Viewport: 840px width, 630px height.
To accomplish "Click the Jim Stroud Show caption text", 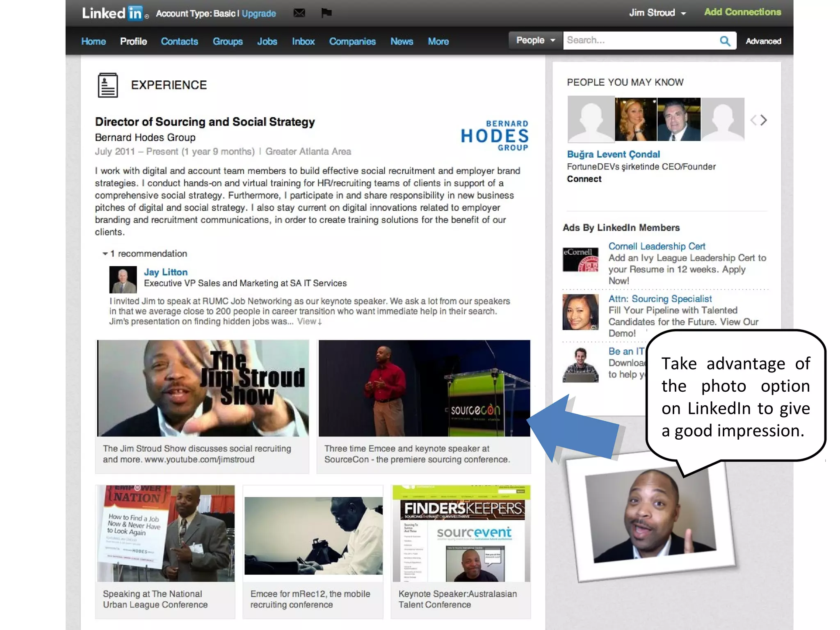I will [197, 454].
